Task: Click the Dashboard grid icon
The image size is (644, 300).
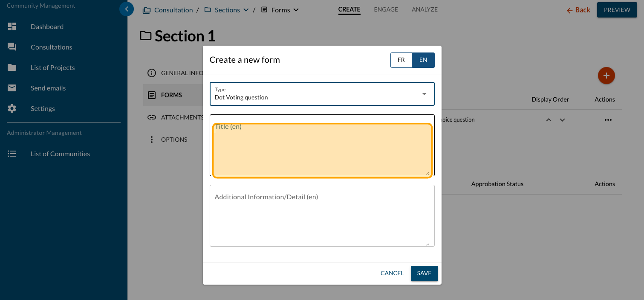Action: coord(12,26)
